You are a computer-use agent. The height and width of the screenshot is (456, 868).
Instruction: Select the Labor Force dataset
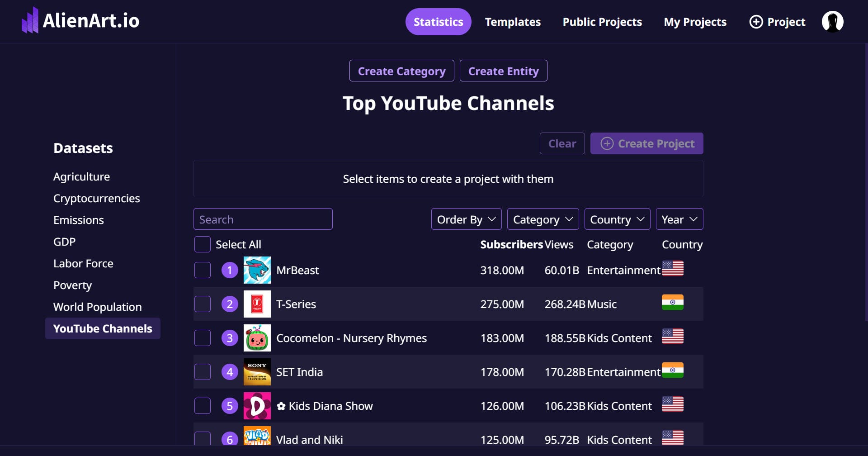83,263
